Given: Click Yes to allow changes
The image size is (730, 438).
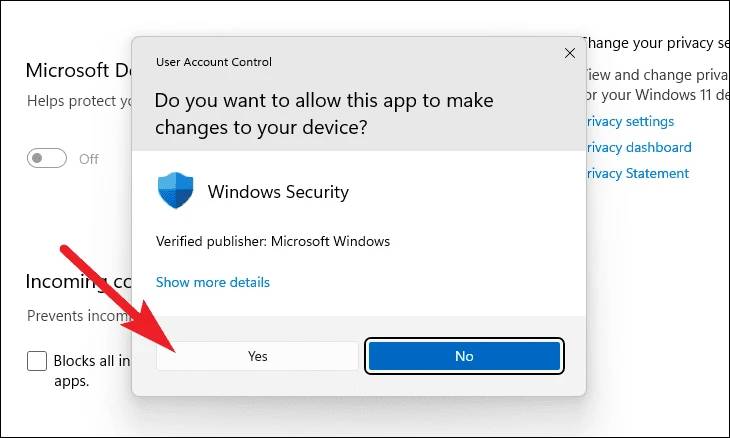Looking at the screenshot, I should click(x=257, y=356).
